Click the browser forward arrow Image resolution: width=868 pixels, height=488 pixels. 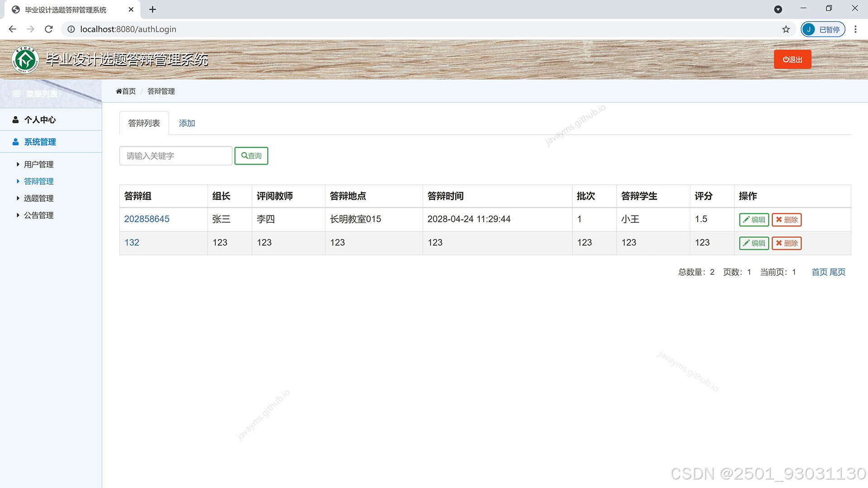pos(30,29)
